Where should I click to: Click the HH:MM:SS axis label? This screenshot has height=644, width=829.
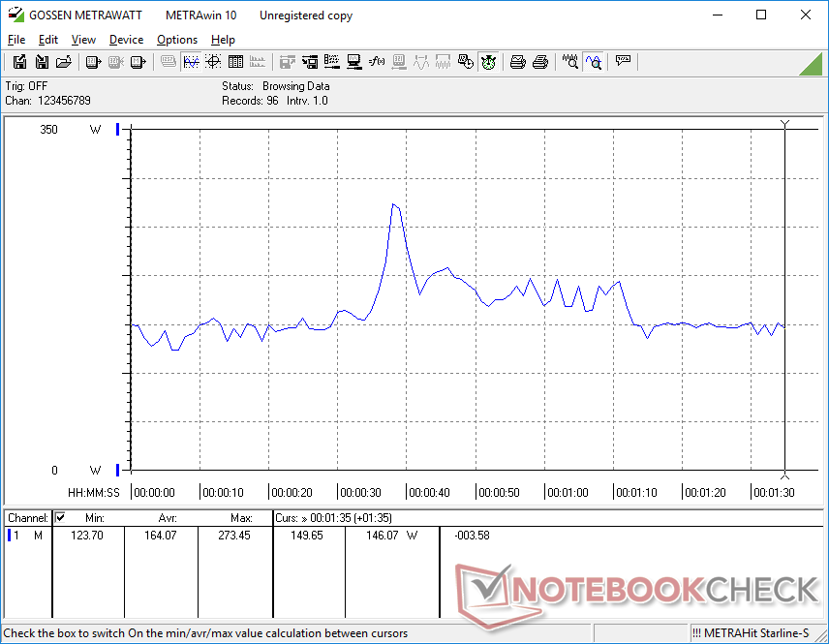tap(94, 492)
